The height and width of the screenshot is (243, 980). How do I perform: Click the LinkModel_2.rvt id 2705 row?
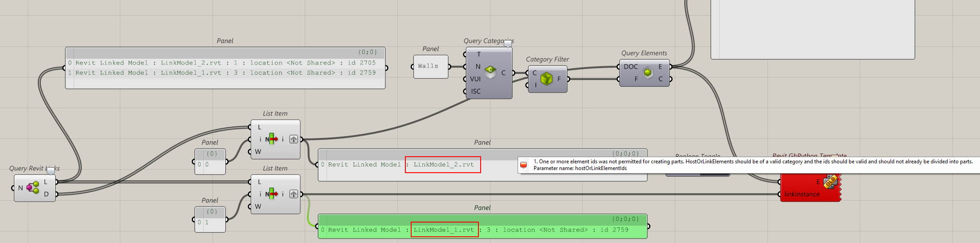225,63
